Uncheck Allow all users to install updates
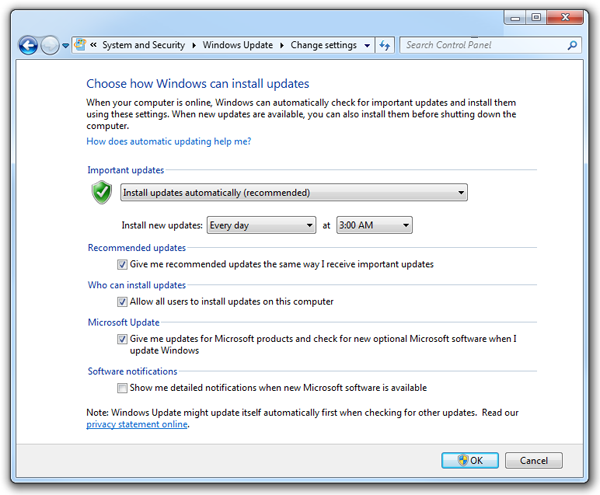600x495 pixels. [122, 302]
